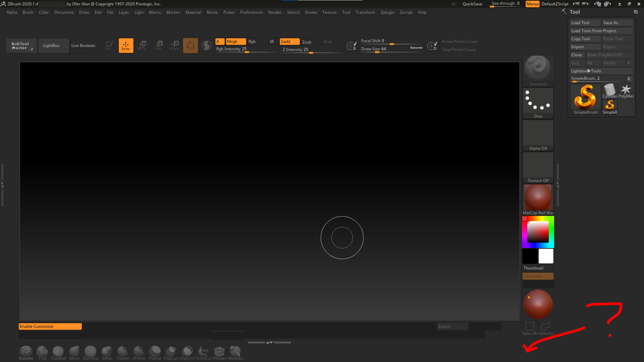Select the Planar brush
The image size is (644, 362).
pos(155,353)
